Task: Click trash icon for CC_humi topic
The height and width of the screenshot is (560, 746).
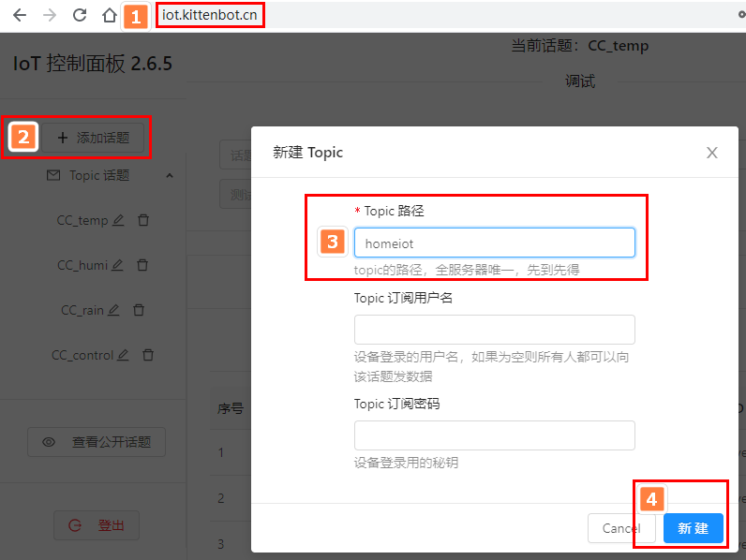Action: (142, 265)
